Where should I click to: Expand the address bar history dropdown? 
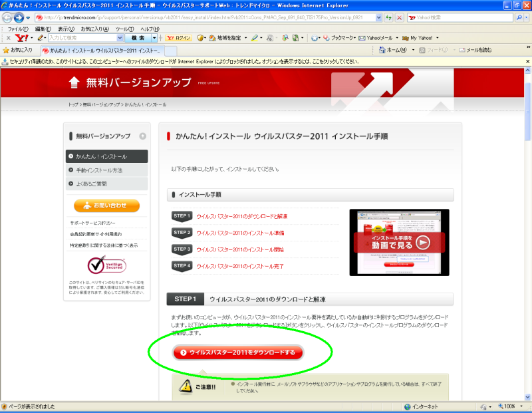(378, 18)
